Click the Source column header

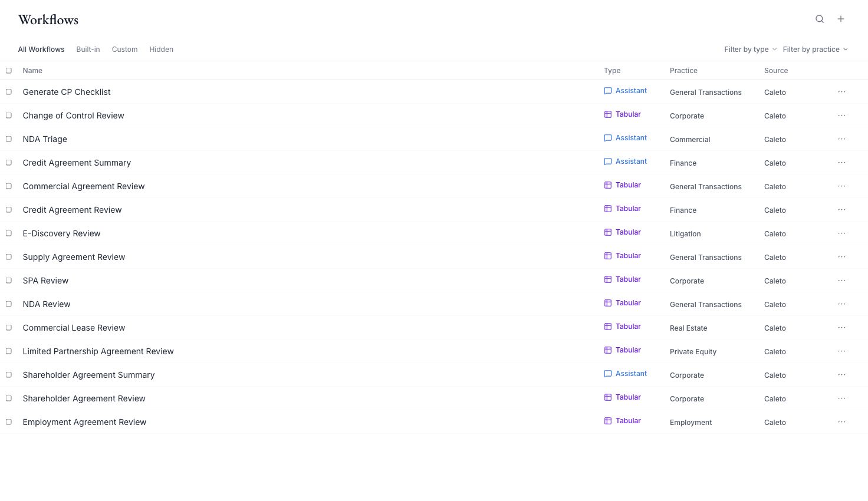(776, 71)
